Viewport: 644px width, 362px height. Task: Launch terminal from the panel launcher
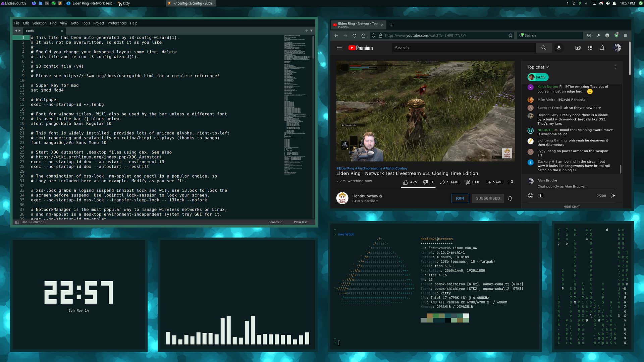(47, 3)
